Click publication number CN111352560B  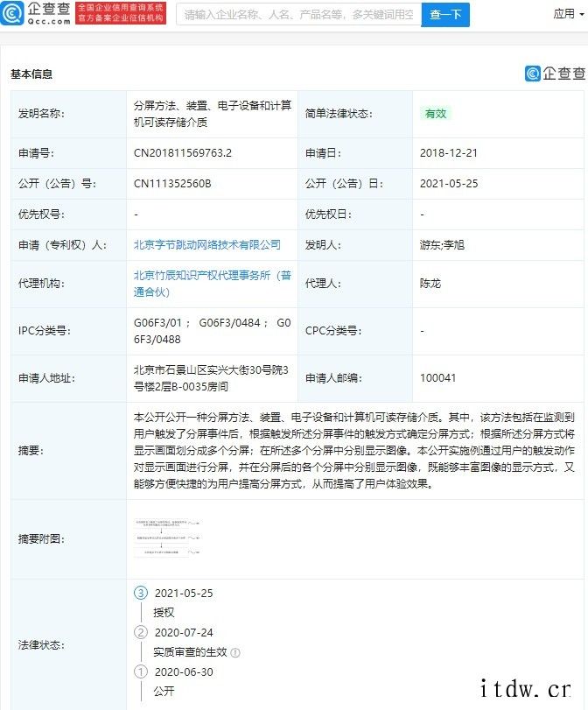172,184
